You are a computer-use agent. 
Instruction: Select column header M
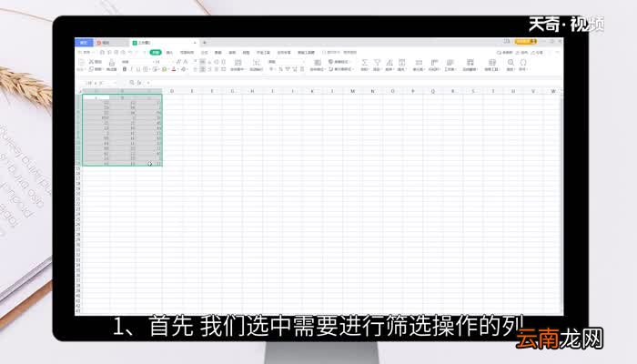tap(352, 91)
